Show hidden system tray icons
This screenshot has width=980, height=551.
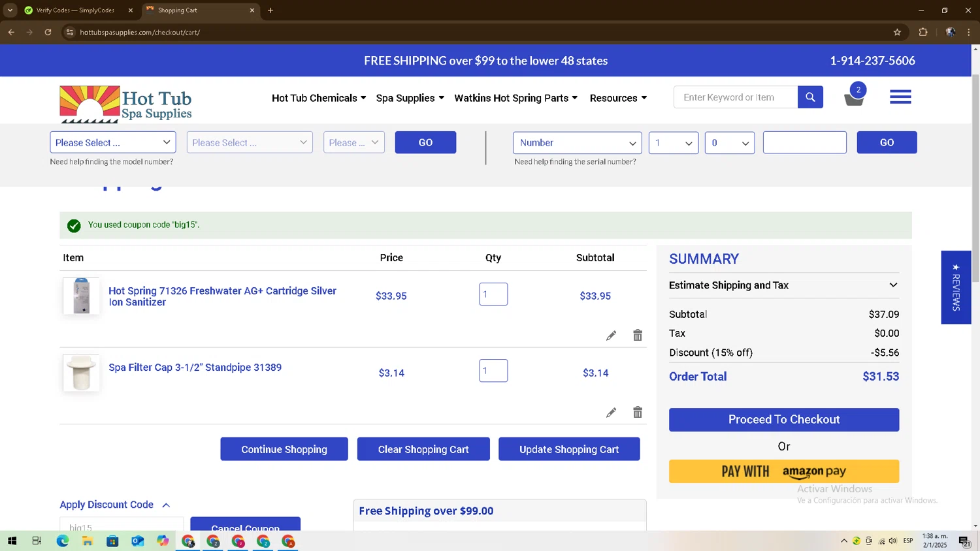tap(844, 541)
